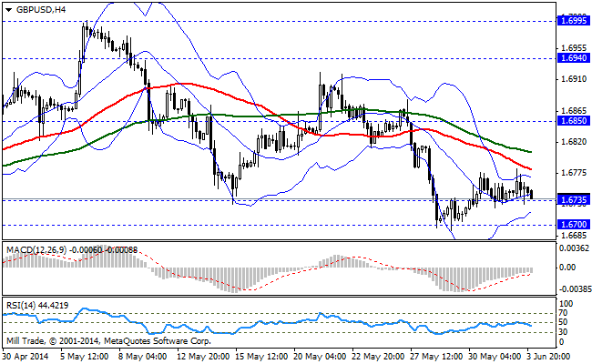
Task: Select the 1.6995 price level label
Action: tap(574, 21)
